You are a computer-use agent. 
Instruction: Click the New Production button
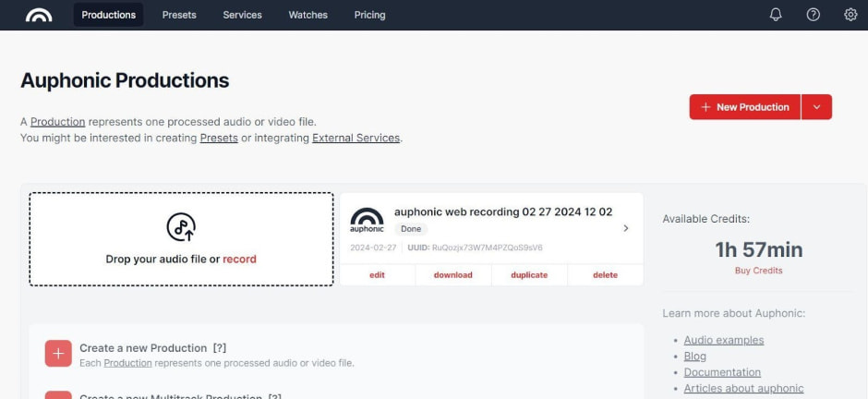click(744, 107)
